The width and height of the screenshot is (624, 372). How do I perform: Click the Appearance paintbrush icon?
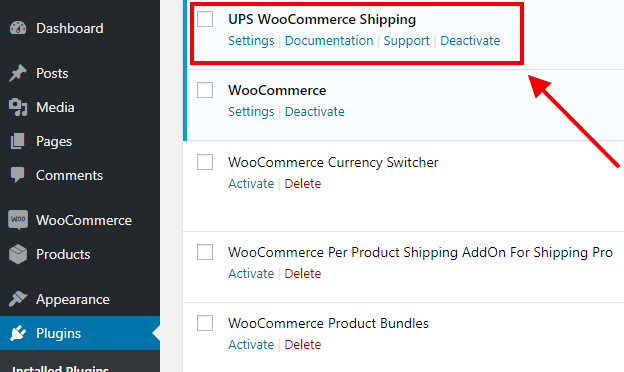18,299
